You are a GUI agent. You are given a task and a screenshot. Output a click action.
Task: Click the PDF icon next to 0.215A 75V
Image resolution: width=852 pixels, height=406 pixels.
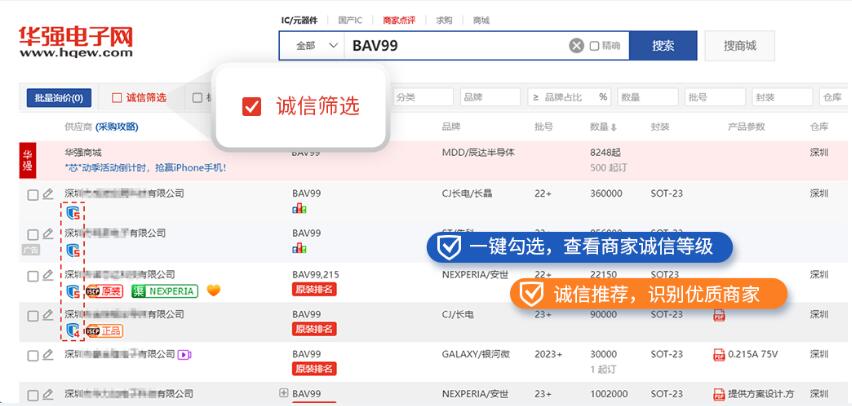[x=718, y=354]
